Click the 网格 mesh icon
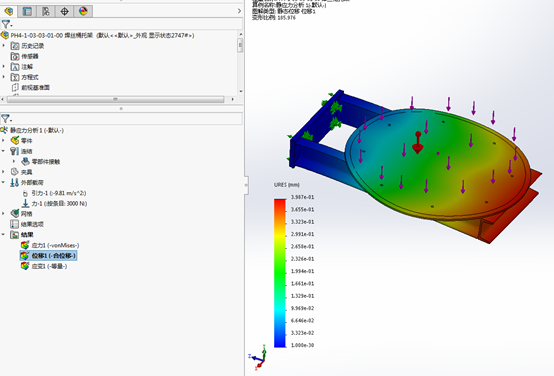Screen dimensions: 554x376 click(x=14, y=213)
